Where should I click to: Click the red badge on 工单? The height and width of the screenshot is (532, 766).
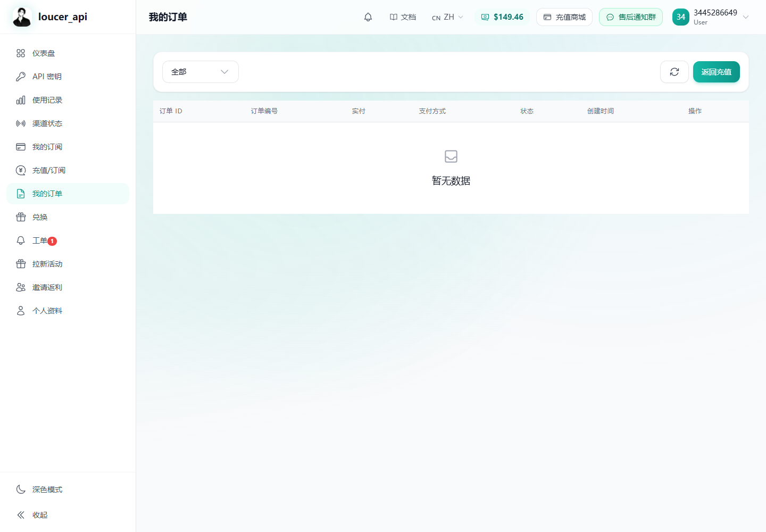(x=52, y=241)
